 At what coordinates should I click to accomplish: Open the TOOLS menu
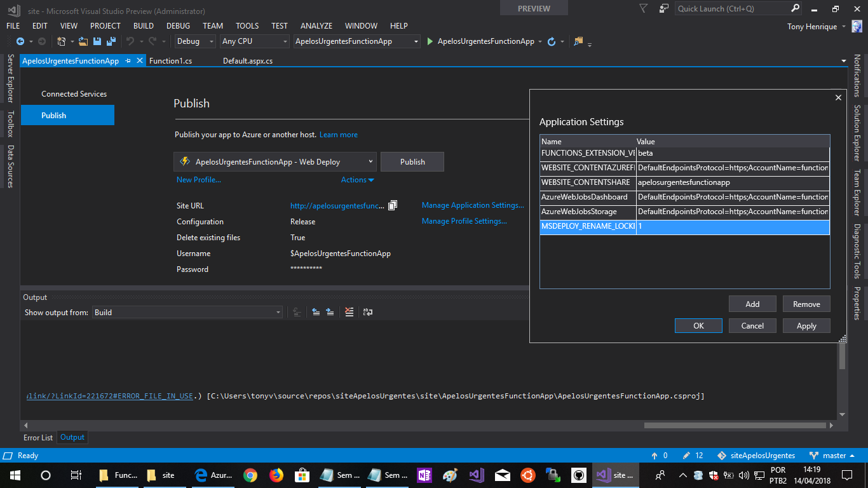[247, 26]
